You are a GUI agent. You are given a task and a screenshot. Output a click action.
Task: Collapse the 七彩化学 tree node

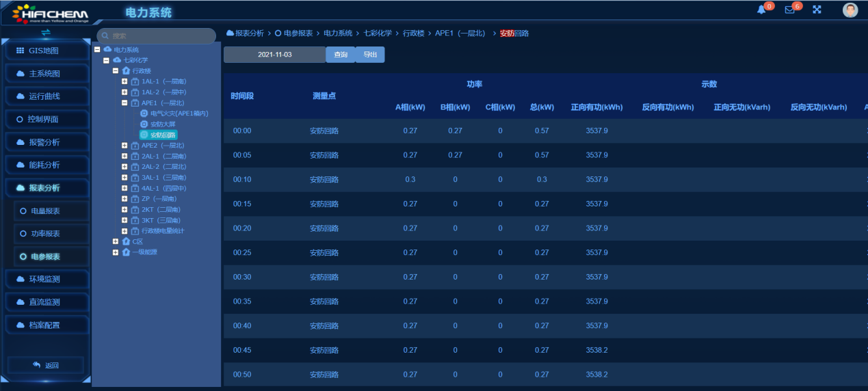coord(107,60)
